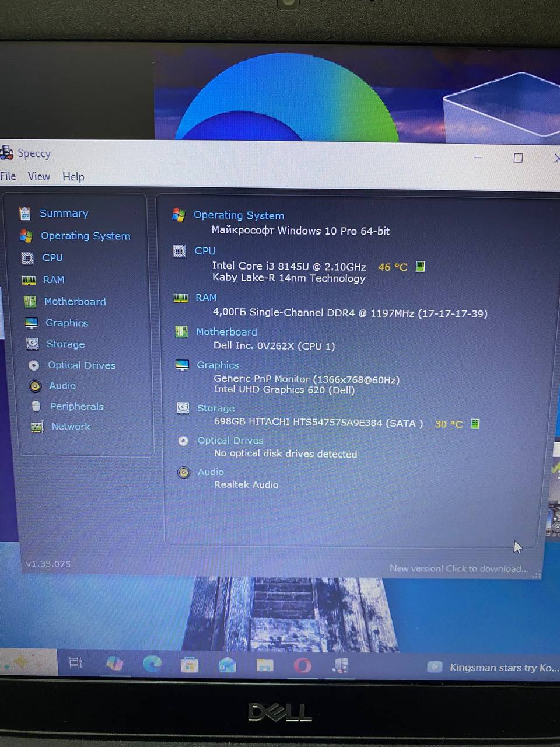Viewport: 560px width, 747px height.
Task: Launch Microsoft Edge from the taskbar
Action: (x=152, y=664)
